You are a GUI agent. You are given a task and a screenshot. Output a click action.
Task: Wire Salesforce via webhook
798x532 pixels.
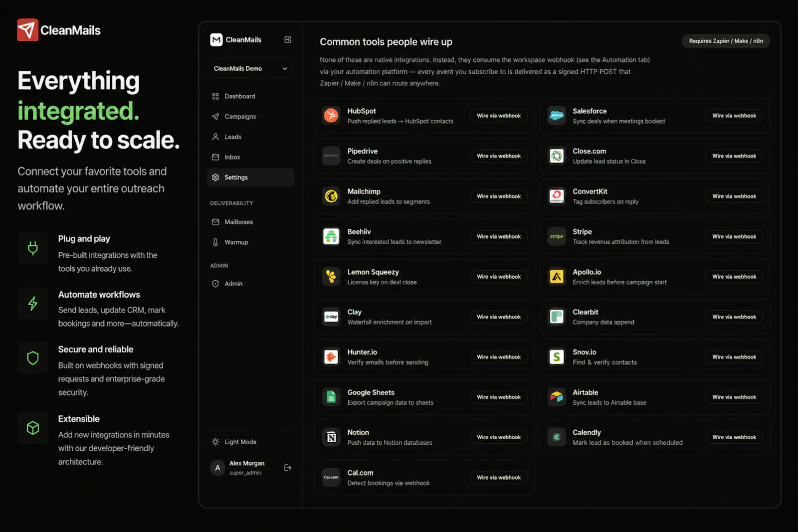734,116
